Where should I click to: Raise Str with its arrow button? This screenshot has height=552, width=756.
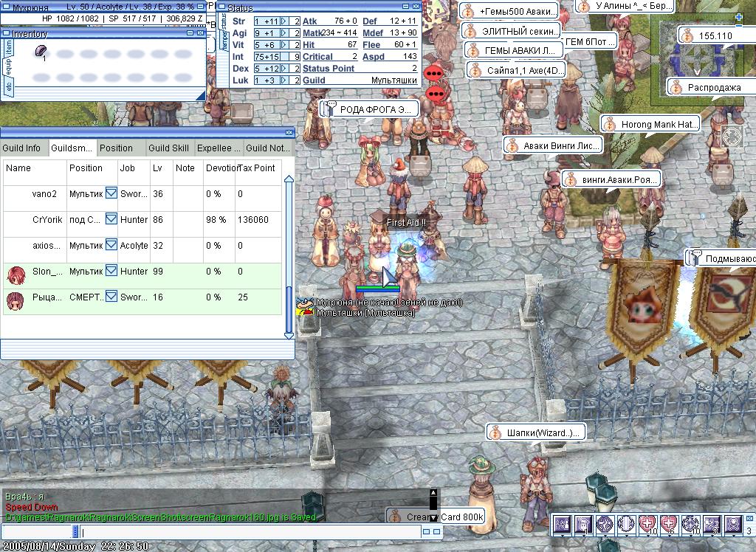tap(284, 21)
